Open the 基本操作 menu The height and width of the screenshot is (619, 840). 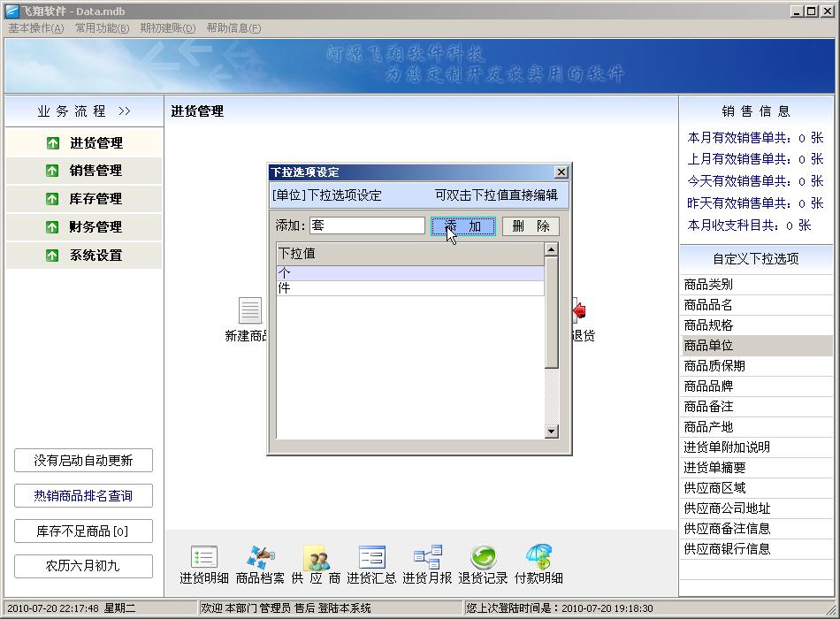pos(36,28)
